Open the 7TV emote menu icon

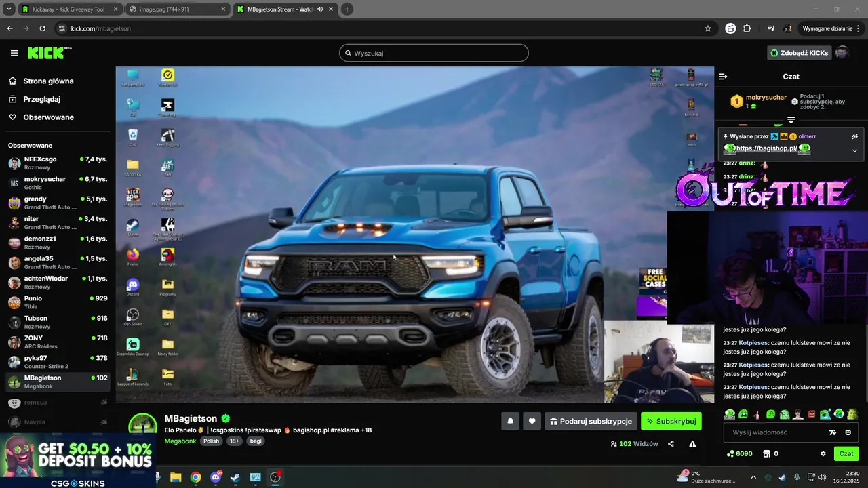click(833, 432)
